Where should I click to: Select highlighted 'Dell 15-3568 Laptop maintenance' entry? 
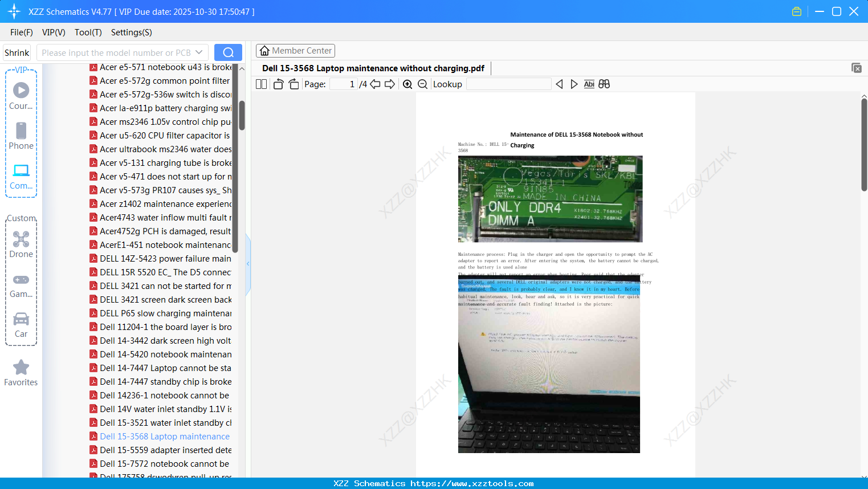160,437
